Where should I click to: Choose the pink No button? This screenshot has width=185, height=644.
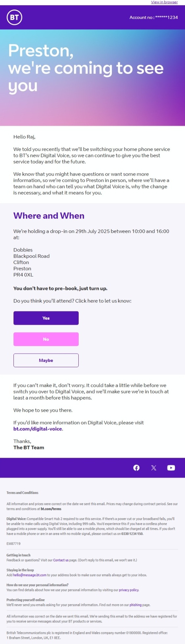[x=46, y=339]
